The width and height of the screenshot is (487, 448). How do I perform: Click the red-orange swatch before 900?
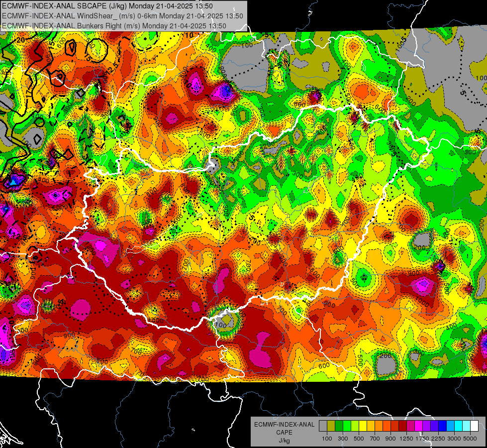click(387, 426)
